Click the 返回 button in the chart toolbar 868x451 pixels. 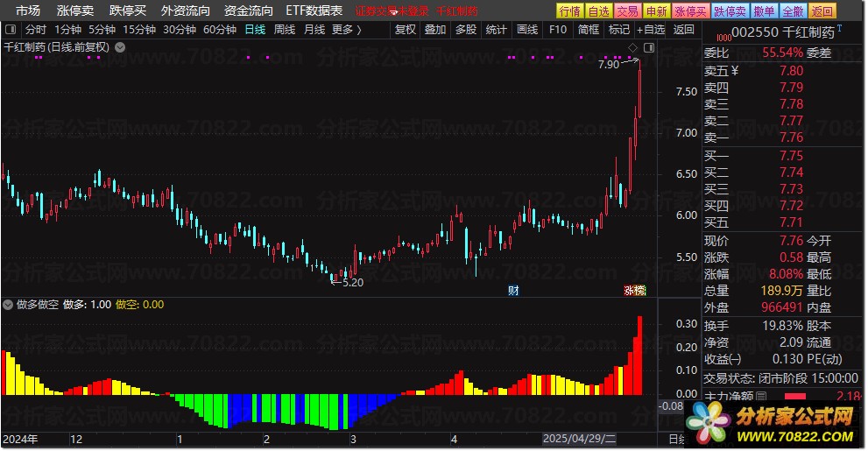[x=684, y=29]
